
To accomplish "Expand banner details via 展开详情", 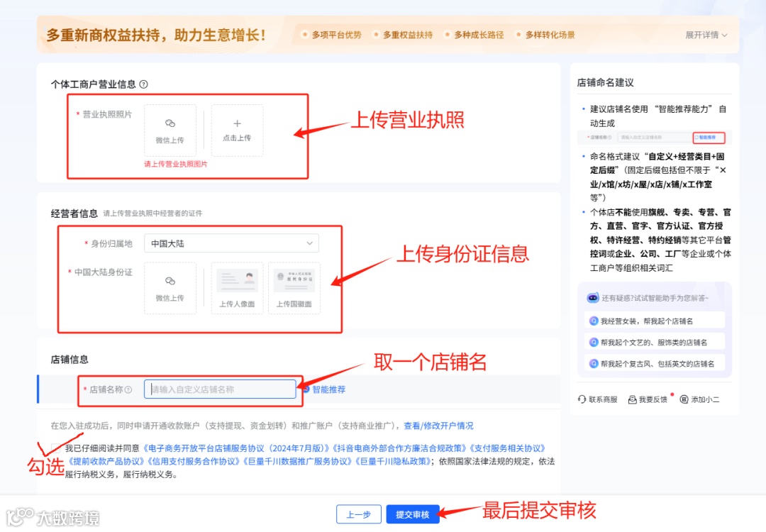I will [x=706, y=35].
